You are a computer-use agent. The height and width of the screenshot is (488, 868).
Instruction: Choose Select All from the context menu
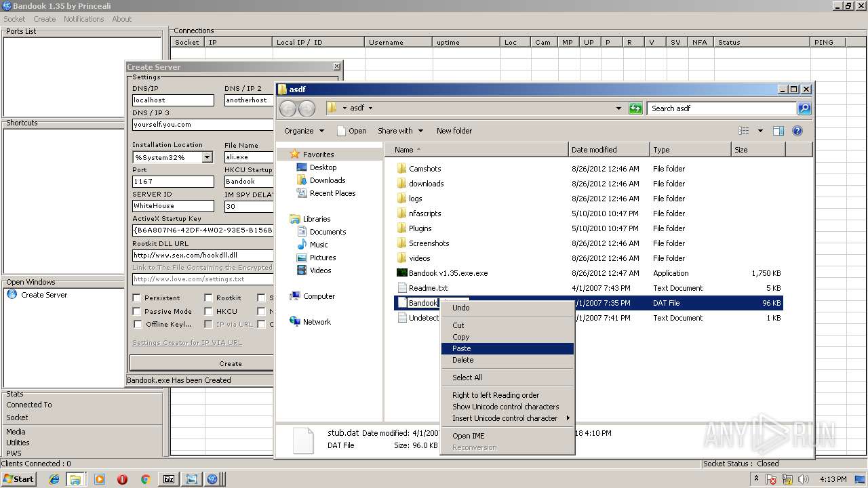(507, 378)
